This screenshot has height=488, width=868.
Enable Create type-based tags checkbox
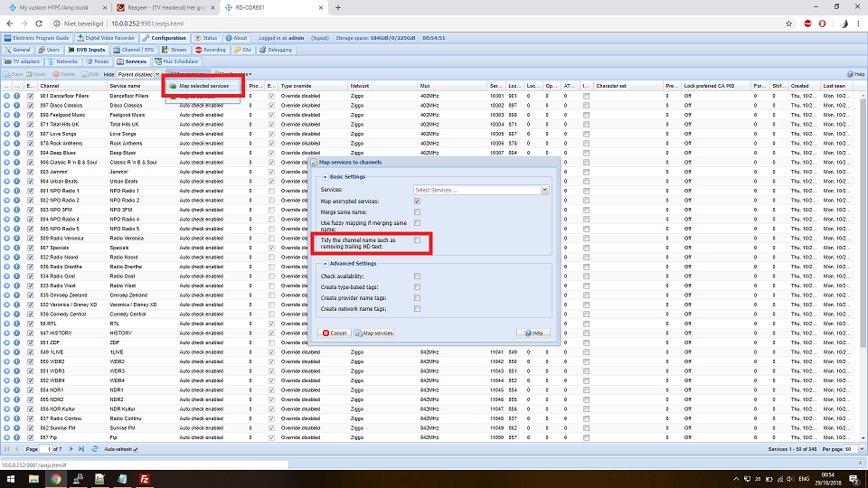tap(417, 287)
